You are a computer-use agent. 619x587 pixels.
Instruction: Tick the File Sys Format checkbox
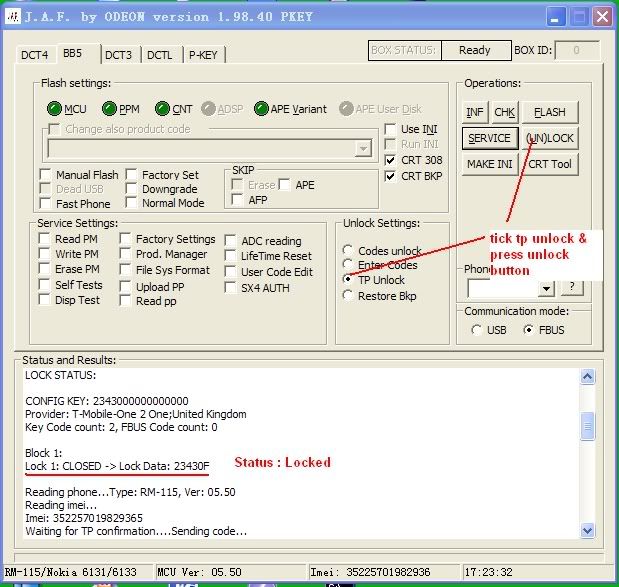[x=125, y=270]
